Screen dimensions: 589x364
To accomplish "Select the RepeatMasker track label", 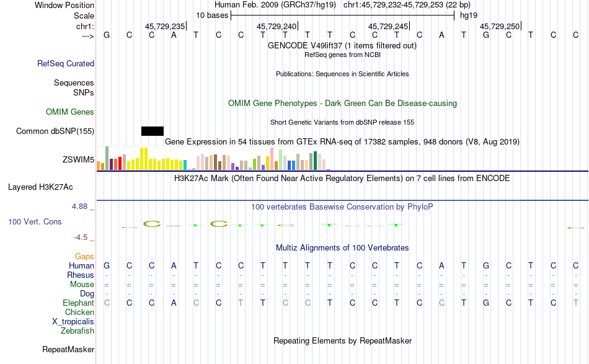I will click(x=68, y=349).
